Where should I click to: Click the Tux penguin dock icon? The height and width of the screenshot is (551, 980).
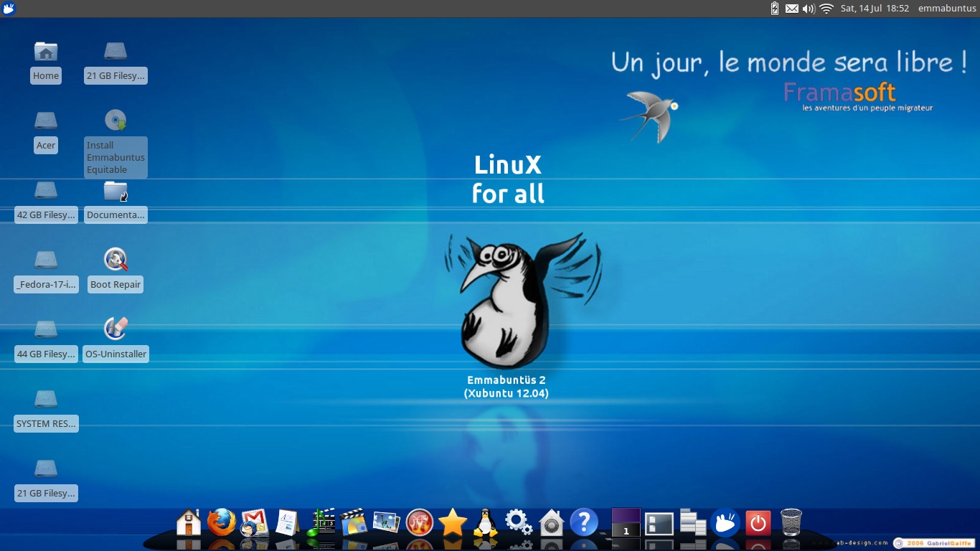tap(486, 522)
